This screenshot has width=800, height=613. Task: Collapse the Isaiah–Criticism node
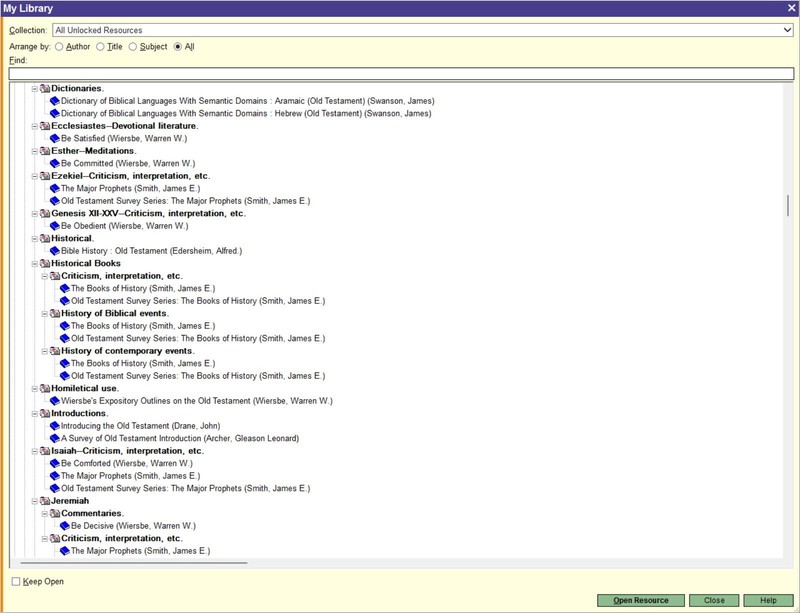click(x=35, y=451)
